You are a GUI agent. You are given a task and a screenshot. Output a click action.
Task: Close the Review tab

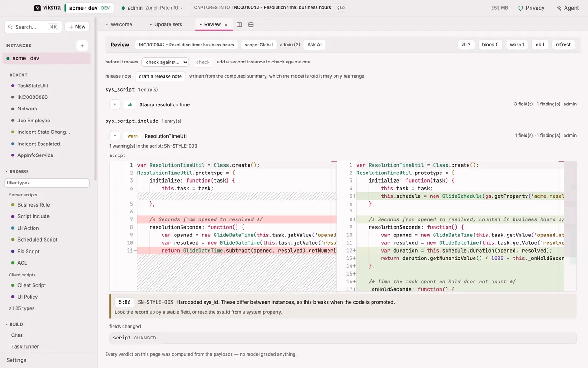226,25
